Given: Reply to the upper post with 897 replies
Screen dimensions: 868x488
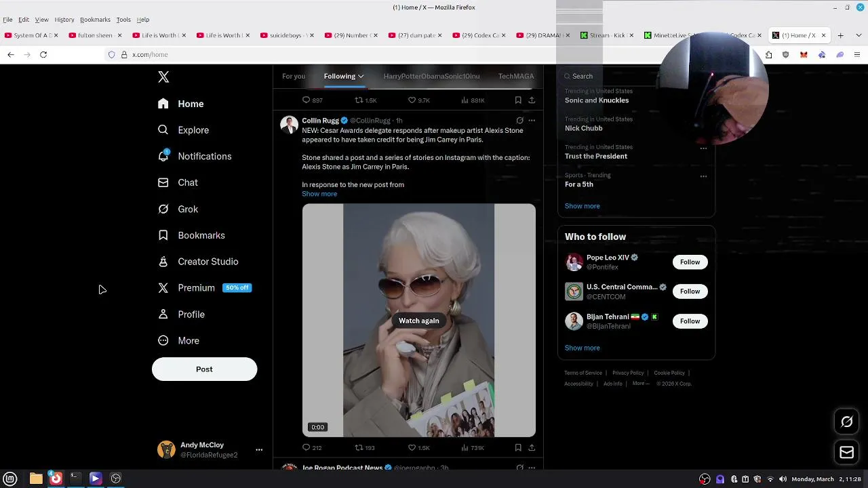Looking at the screenshot, I should tap(312, 100).
